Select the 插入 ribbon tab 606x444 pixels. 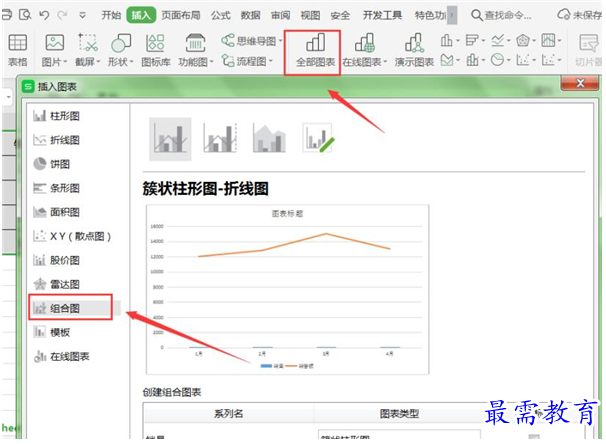pos(141,15)
